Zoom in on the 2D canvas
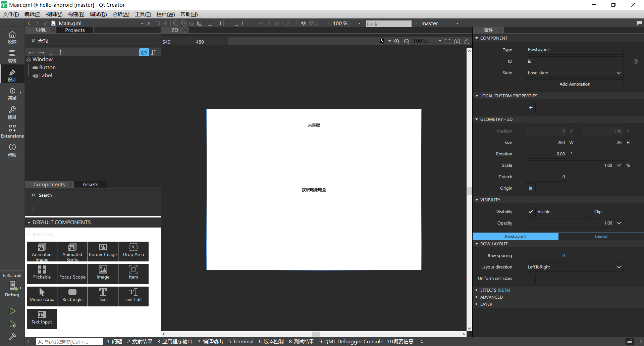The width and height of the screenshot is (644, 346). (x=397, y=41)
